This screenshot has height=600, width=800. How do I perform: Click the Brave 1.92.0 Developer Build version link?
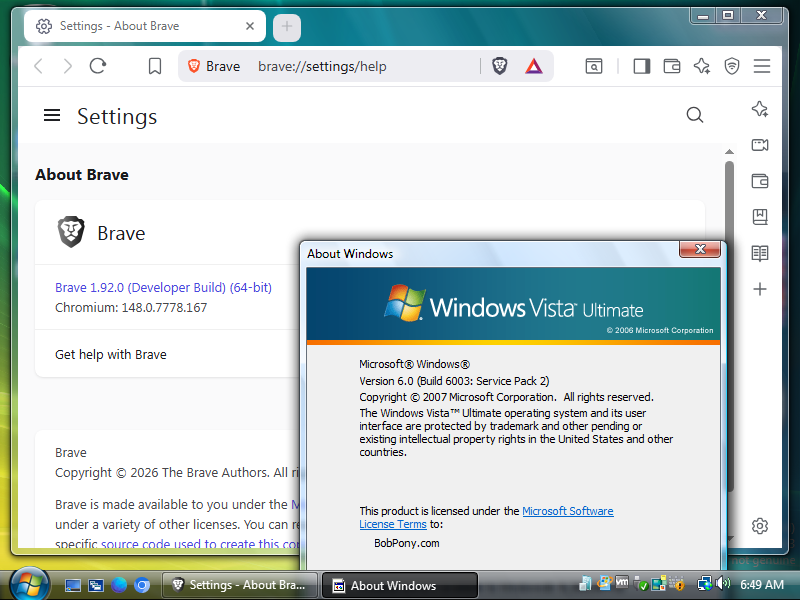click(163, 287)
